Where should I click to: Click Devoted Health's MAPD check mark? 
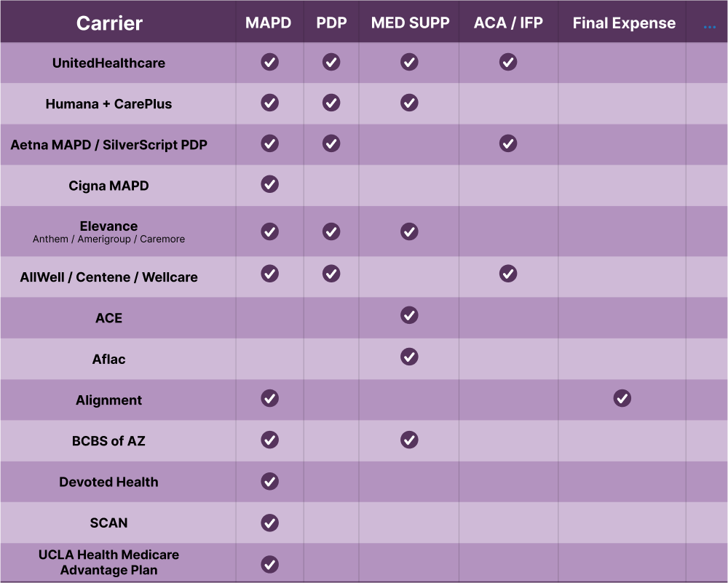[270, 481]
